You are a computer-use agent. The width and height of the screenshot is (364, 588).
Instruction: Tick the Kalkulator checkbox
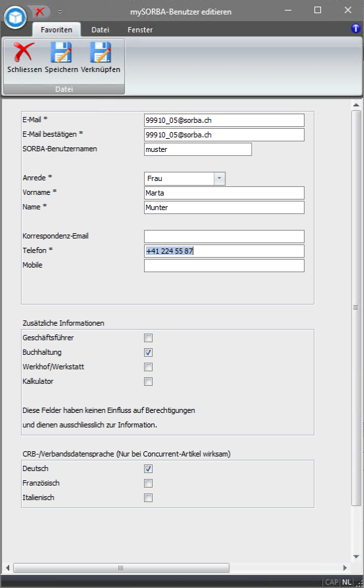point(149,382)
